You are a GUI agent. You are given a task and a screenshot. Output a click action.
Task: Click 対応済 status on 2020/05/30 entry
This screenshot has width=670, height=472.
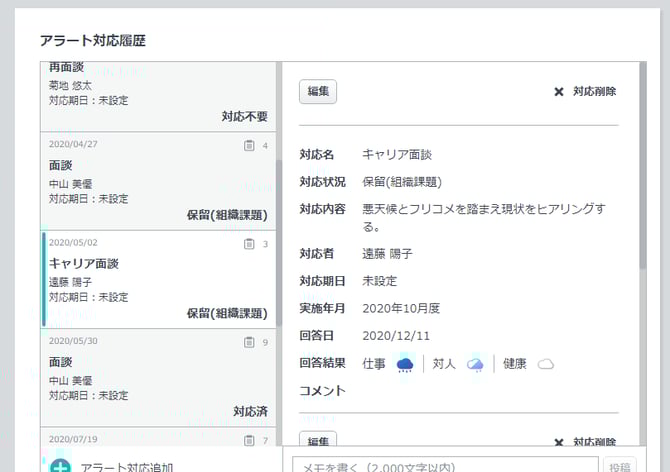(x=250, y=411)
